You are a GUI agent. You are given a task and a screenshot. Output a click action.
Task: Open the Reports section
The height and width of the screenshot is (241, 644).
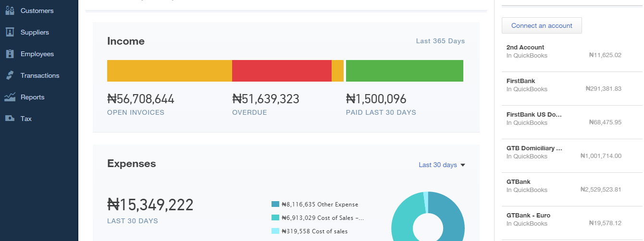(x=33, y=97)
